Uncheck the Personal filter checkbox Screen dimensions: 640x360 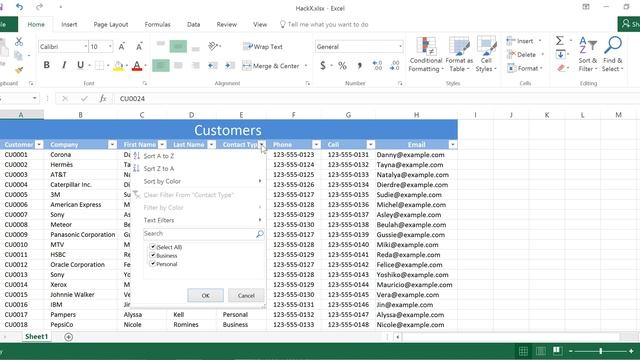153,264
